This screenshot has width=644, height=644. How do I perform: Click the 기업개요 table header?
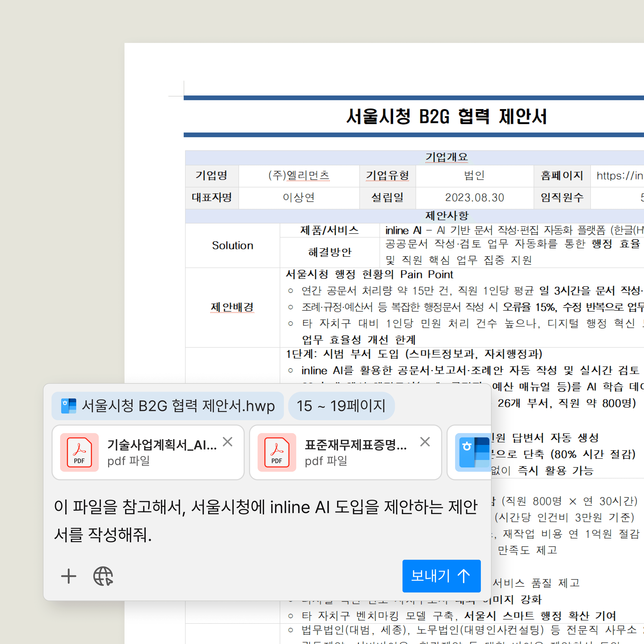447,157
